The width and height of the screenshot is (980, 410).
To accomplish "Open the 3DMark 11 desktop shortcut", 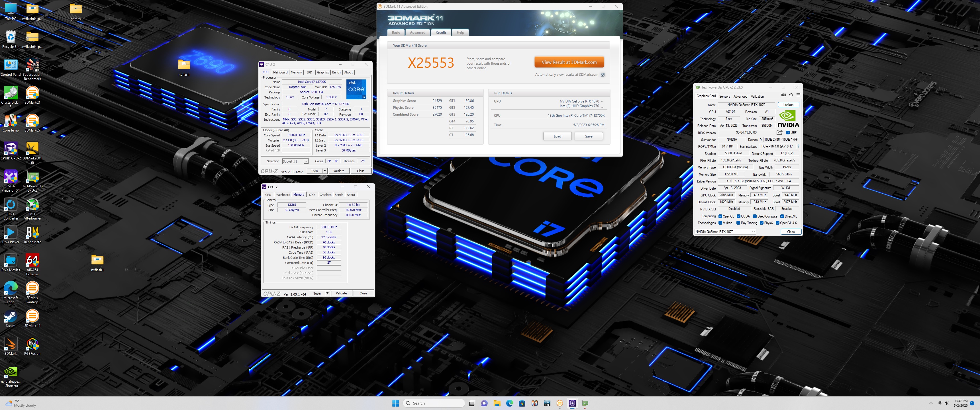I will [32, 318].
